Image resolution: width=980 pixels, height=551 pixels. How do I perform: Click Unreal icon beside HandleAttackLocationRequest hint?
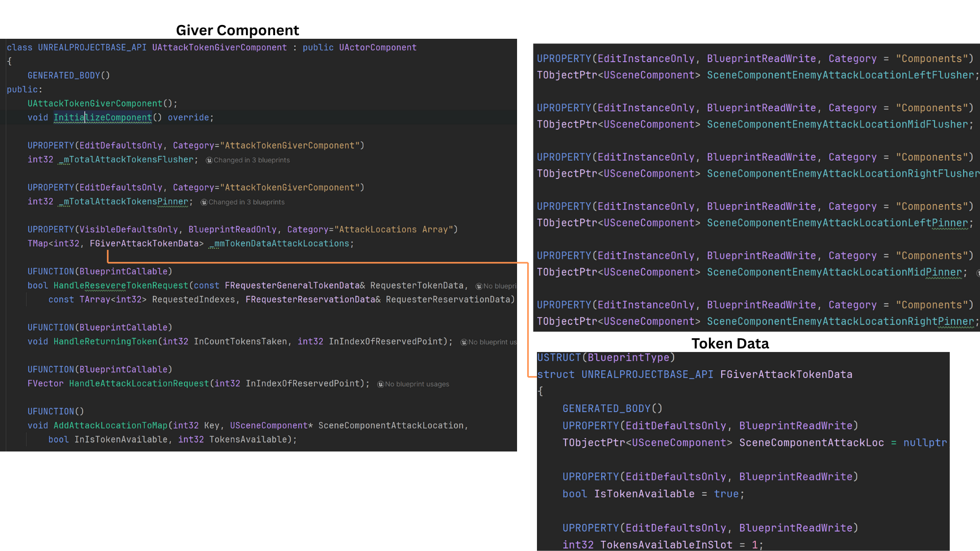[x=380, y=384]
